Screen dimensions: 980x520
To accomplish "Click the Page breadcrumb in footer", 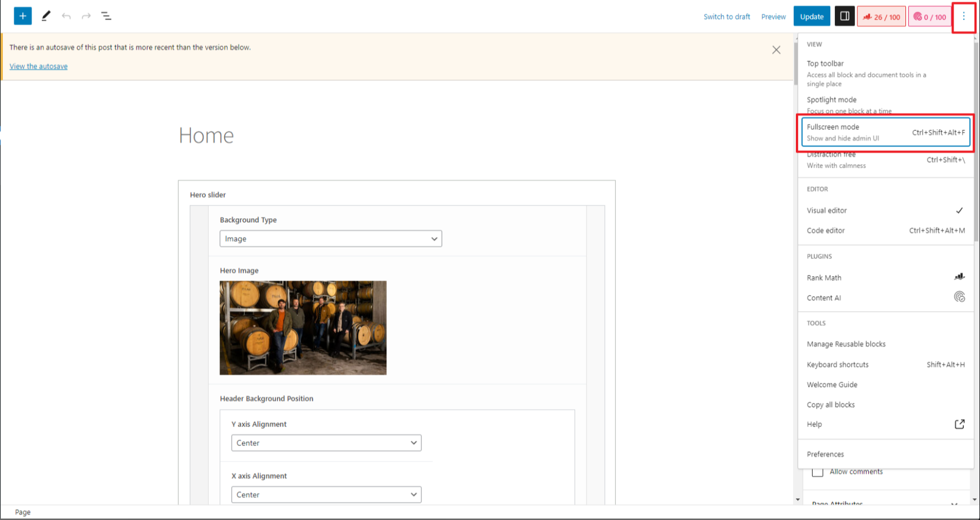I will tap(23, 512).
